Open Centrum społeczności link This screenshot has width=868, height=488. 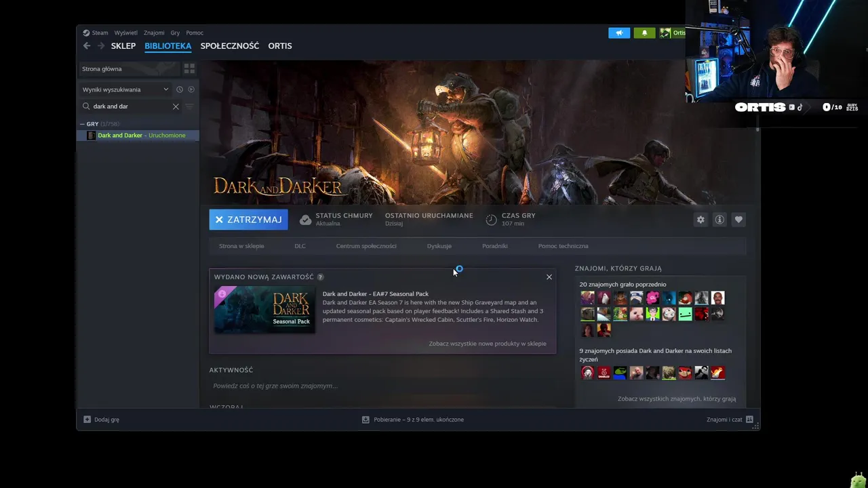coord(366,246)
